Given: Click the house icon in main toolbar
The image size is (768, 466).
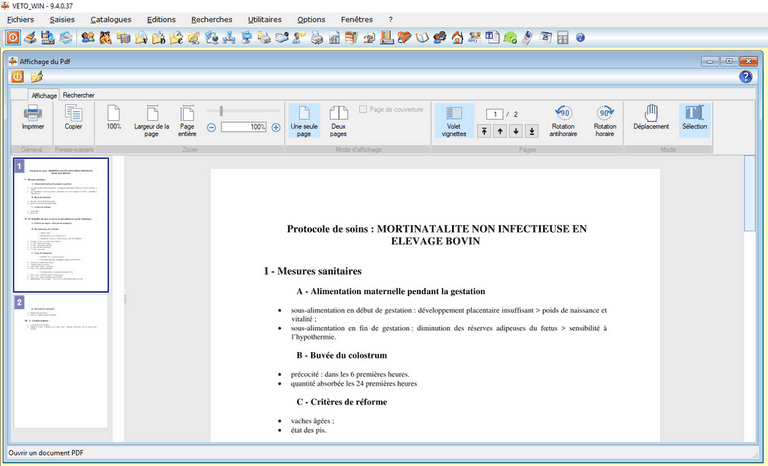Looking at the screenshot, I should (457, 38).
